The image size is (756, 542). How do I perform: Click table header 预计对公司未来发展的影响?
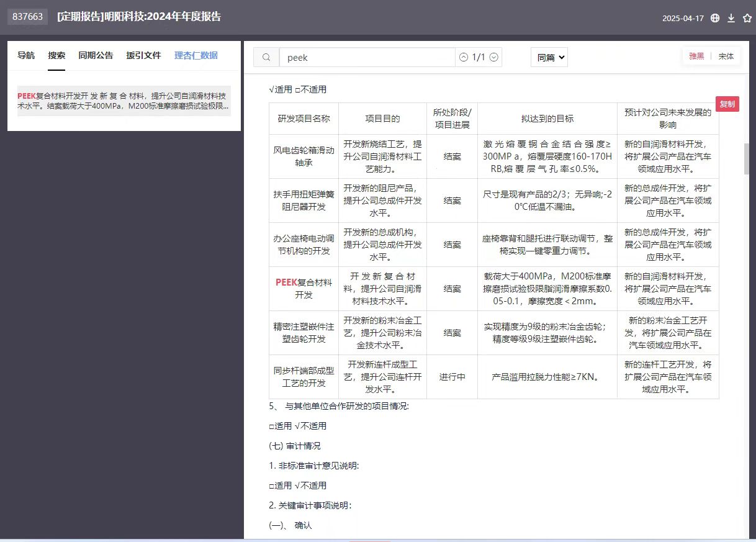coord(668,119)
